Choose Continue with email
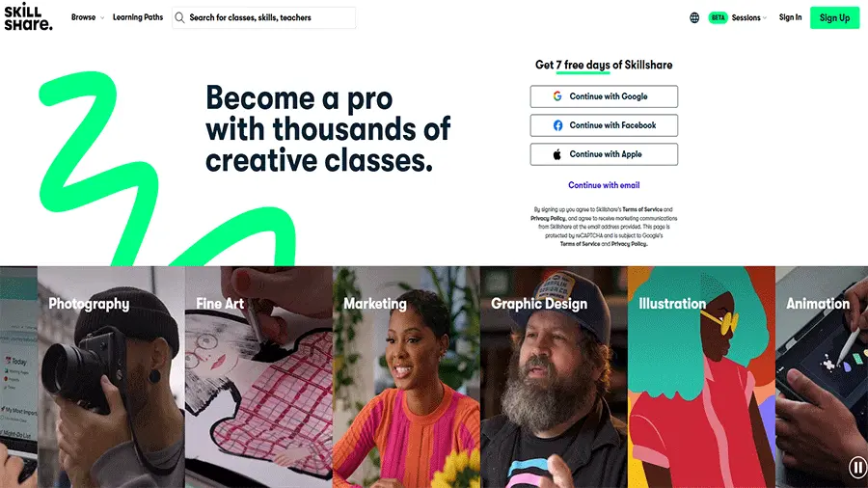This screenshot has width=868, height=488. click(x=604, y=185)
